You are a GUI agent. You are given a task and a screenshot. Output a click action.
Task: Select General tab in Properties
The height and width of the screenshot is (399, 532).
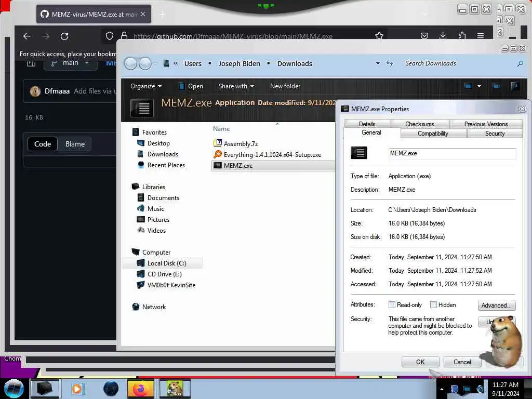371,132
